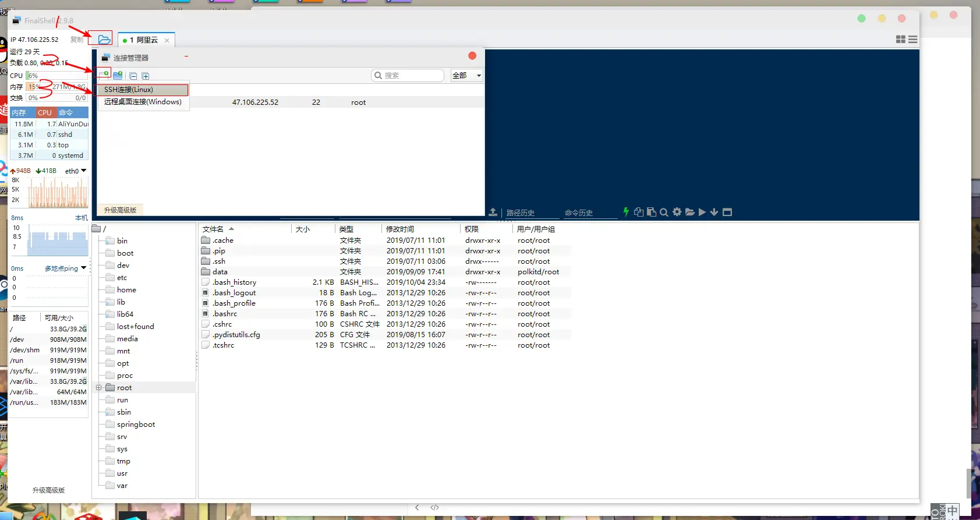The width and height of the screenshot is (980, 520).
Task: Sort processes by 内存 column
Action: [x=22, y=113]
